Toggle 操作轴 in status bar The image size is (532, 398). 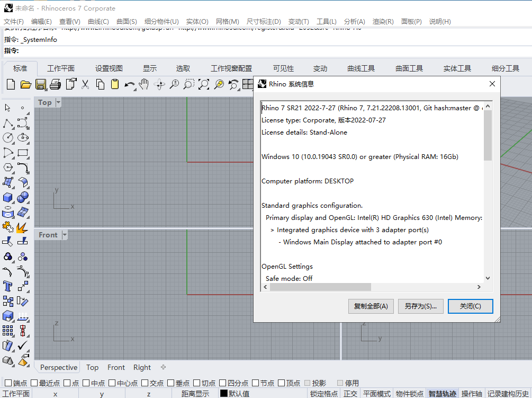tap(472, 394)
